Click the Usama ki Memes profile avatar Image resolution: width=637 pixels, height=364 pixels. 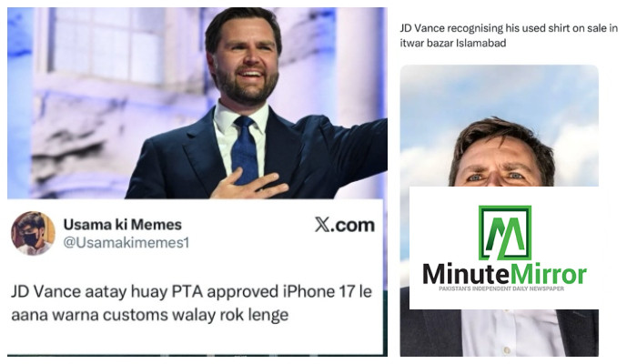tap(33, 233)
